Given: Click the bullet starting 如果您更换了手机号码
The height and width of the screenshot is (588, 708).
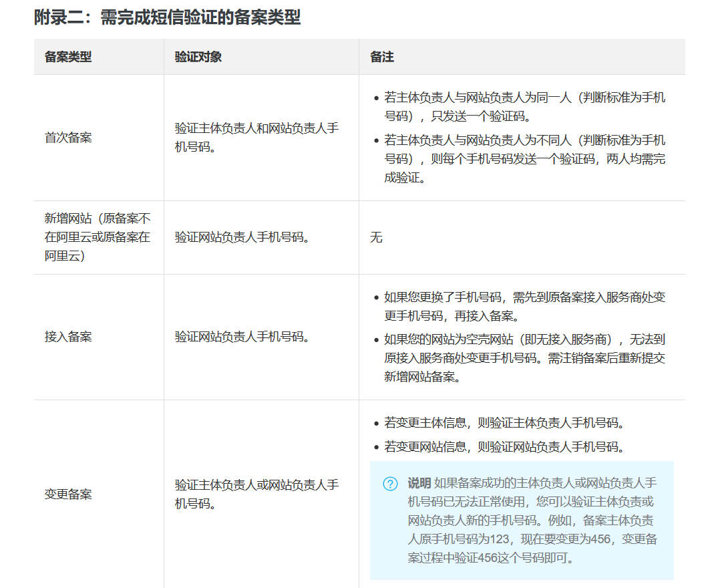Looking at the screenshot, I should tap(524, 306).
